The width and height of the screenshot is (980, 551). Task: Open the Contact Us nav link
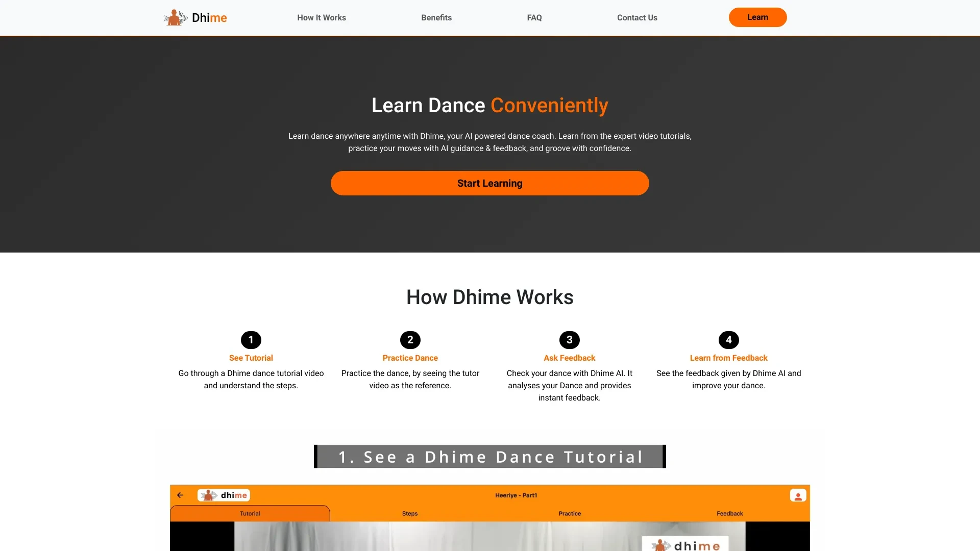pyautogui.click(x=638, y=17)
